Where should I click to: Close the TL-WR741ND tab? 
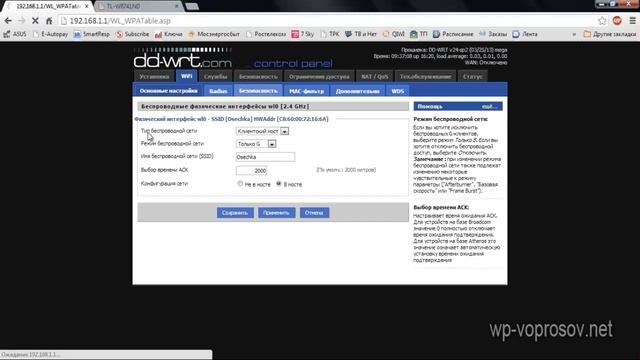click(x=176, y=6)
